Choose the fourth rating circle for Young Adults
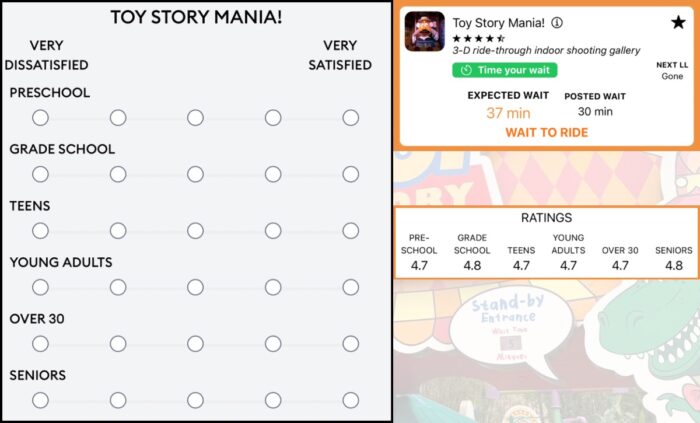700x423 pixels. click(273, 287)
